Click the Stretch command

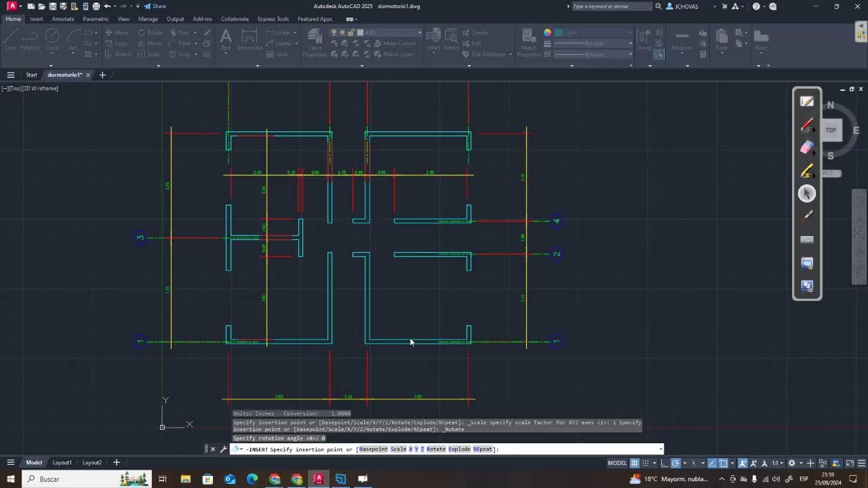coord(118,54)
